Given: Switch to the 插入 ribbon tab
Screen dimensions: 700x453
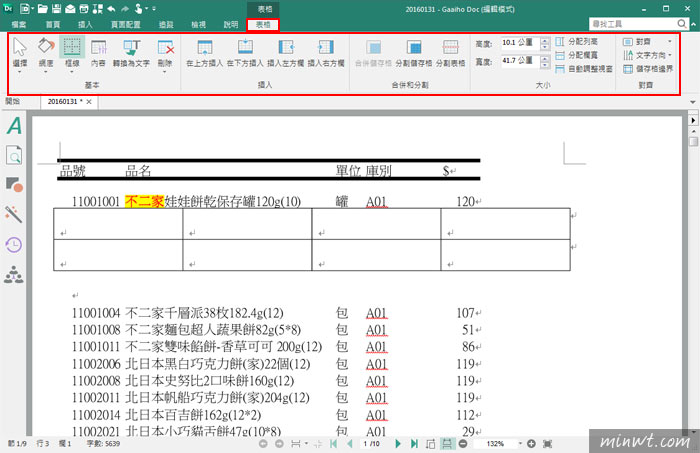Looking at the screenshot, I should tap(85, 25).
